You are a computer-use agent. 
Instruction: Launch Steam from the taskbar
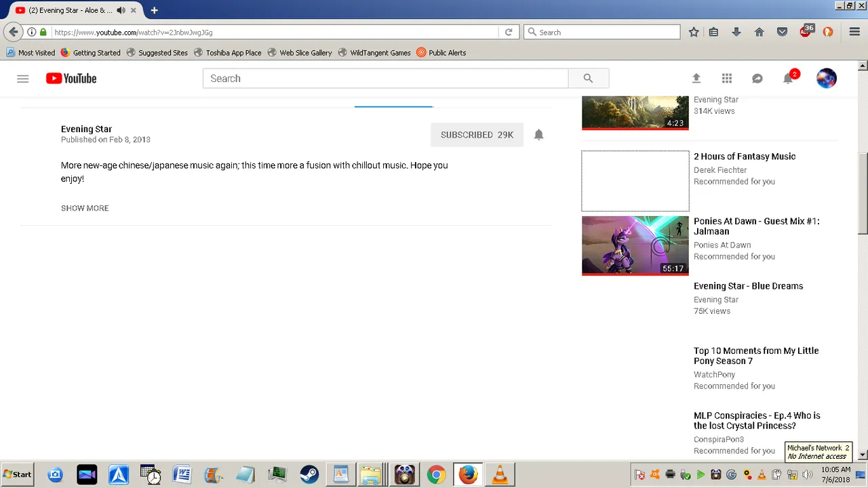(x=309, y=474)
